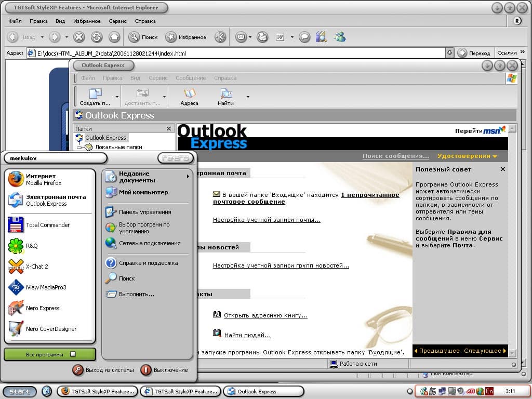Expand the Forward history dropdown arrow
Screen dimensions: 532x399
pyautogui.click(x=66, y=37)
